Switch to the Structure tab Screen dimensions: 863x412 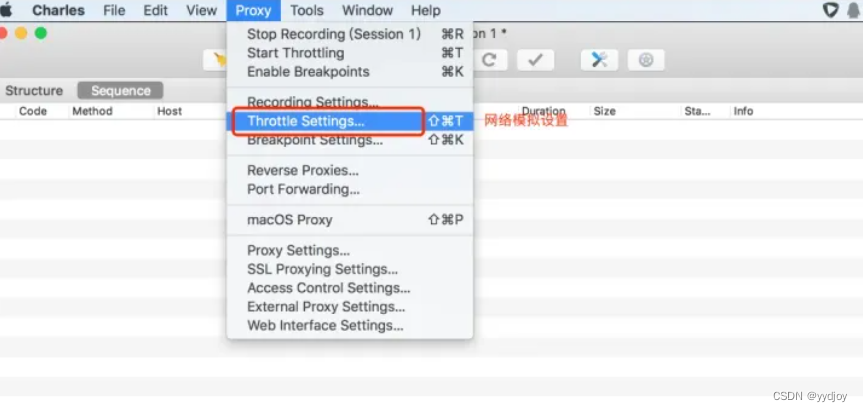(34, 91)
